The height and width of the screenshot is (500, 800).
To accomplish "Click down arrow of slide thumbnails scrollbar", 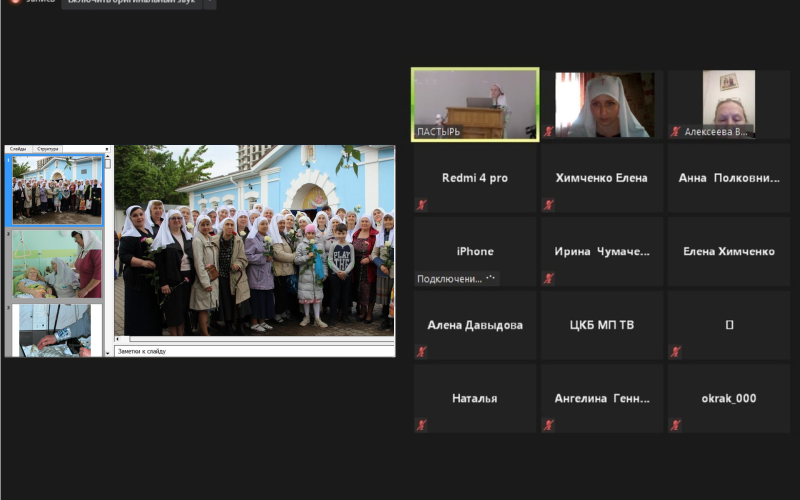I will tap(108, 353).
